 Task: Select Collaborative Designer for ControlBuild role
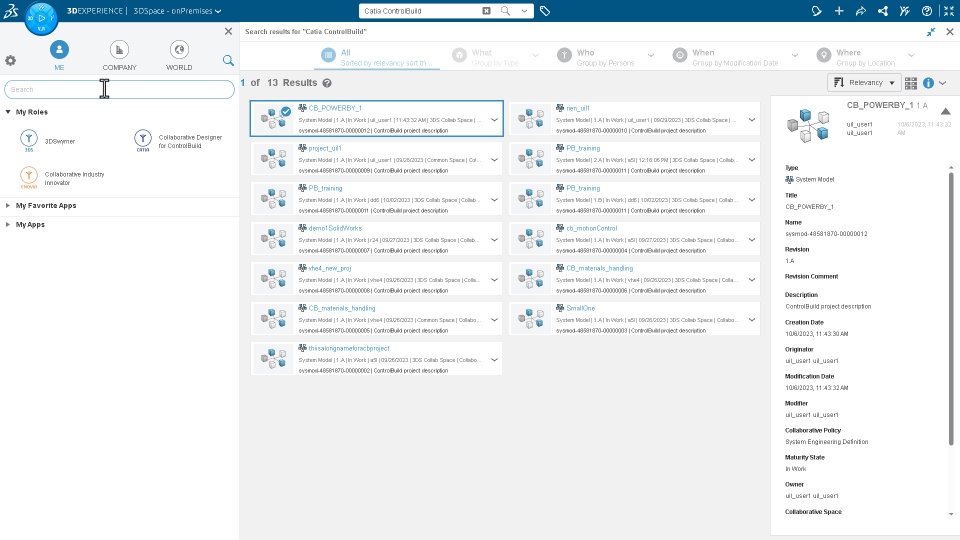coord(178,141)
